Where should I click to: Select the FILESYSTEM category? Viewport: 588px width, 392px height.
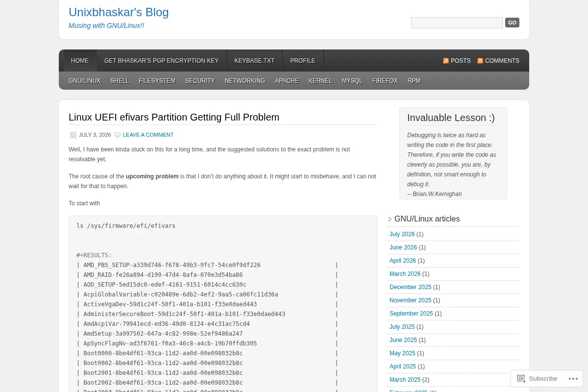[x=157, y=81]
